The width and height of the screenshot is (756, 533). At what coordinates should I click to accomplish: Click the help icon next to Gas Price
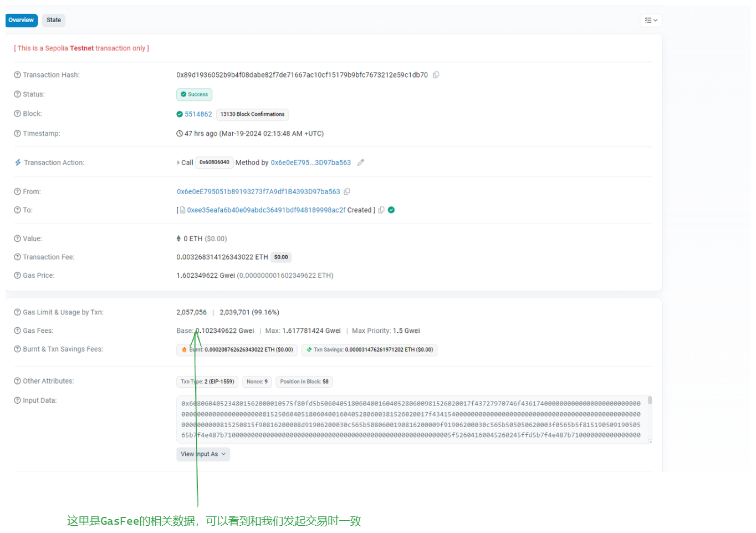[16, 275]
